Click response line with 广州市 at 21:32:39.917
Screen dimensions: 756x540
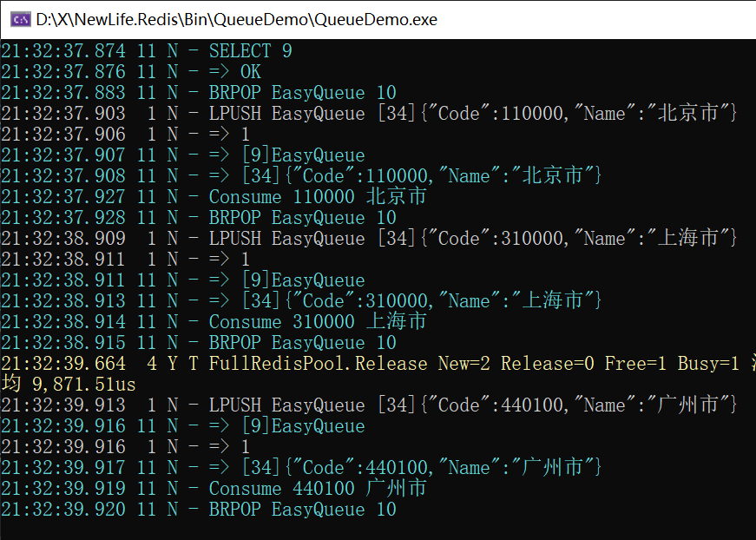coord(302,467)
